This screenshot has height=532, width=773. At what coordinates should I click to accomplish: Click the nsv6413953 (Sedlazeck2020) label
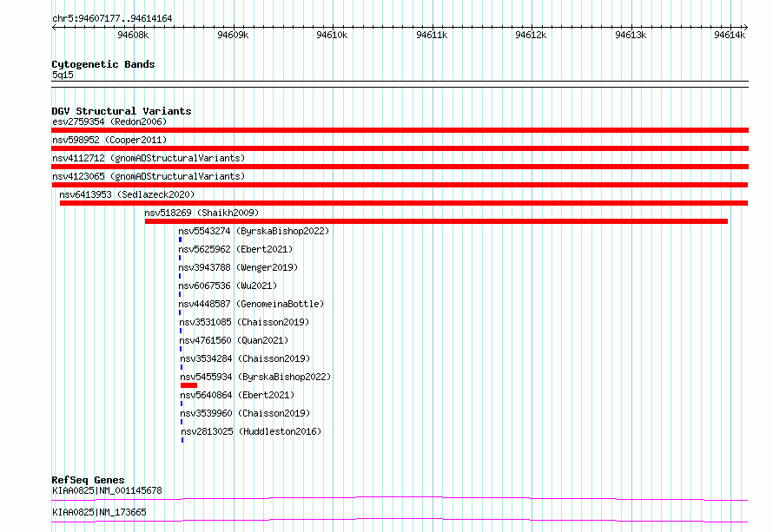(x=127, y=194)
